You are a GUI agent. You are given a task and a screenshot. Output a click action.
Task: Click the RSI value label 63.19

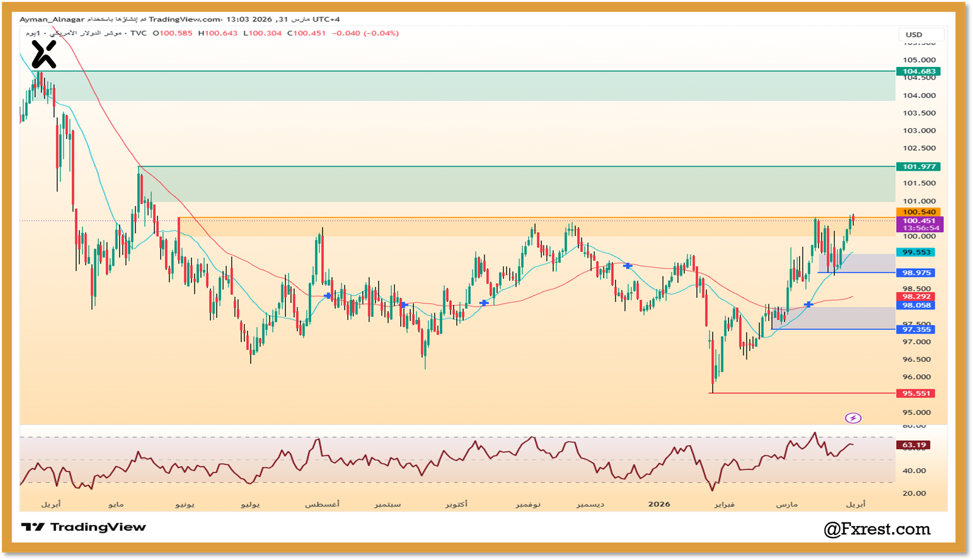pyautogui.click(x=913, y=445)
